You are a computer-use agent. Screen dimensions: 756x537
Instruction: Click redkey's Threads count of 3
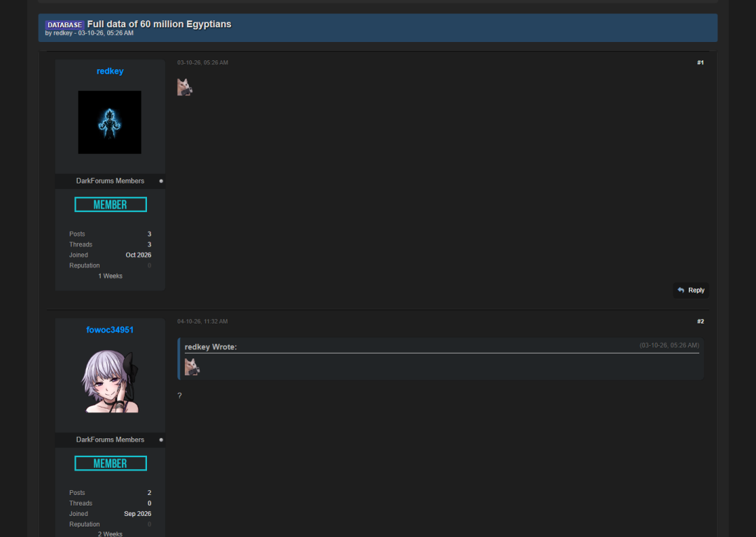click(150, 245)
